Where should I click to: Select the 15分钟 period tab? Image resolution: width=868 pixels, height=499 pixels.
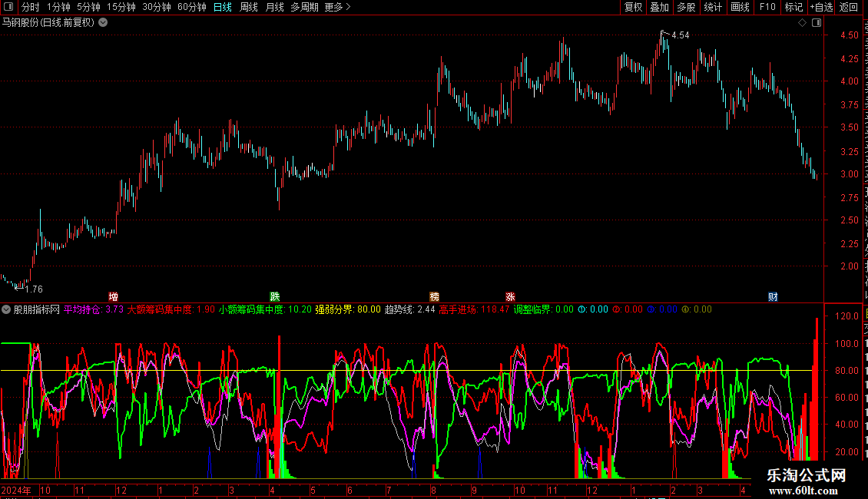pyautogui.click(x=121, y=7)
